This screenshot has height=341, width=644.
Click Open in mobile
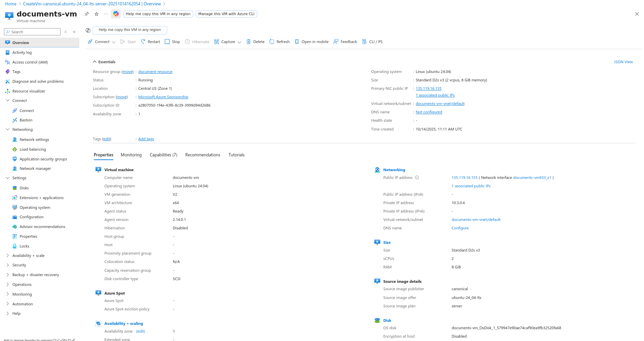tap(312, 42)
